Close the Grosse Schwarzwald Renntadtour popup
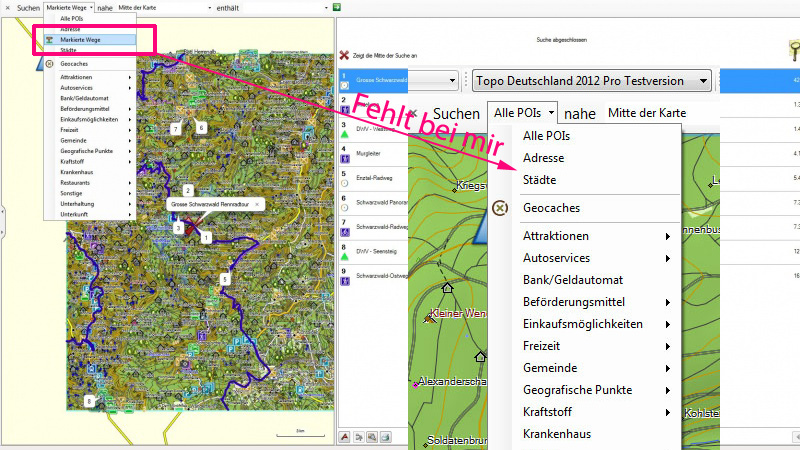 (x=257, y=204)
